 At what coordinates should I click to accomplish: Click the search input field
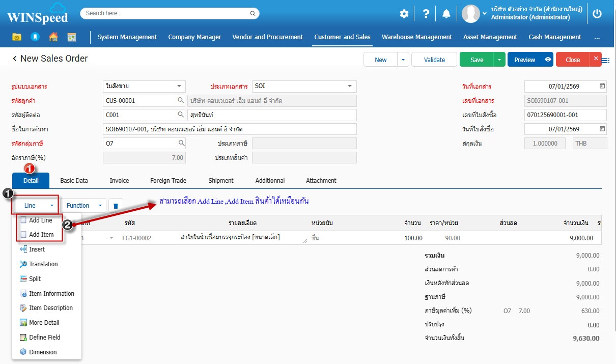(170, 13)
